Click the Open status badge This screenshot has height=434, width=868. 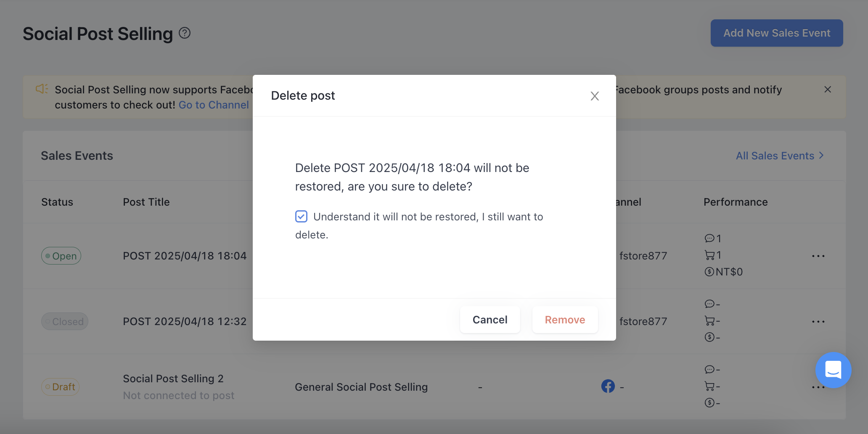[61, 256]
